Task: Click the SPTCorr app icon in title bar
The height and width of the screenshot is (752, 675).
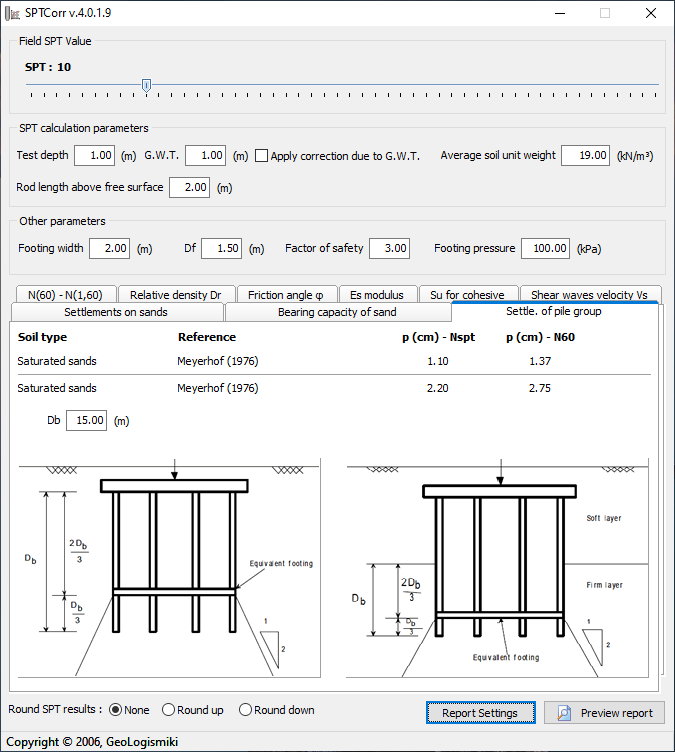Action: (x=13, y=13)
